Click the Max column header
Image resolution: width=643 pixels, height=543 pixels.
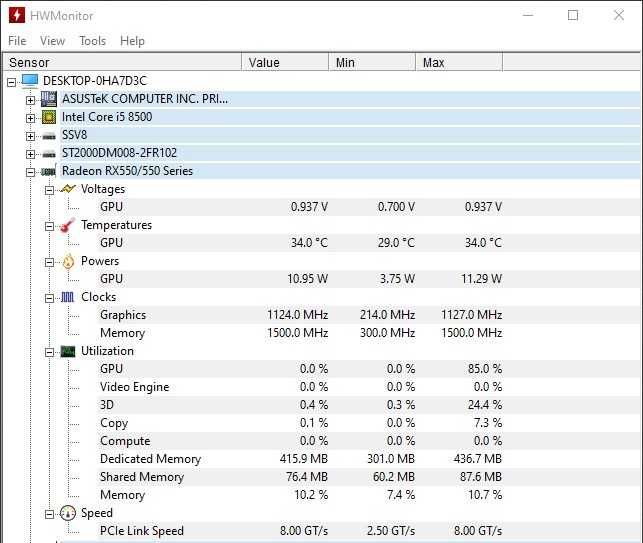click(459, 62)
